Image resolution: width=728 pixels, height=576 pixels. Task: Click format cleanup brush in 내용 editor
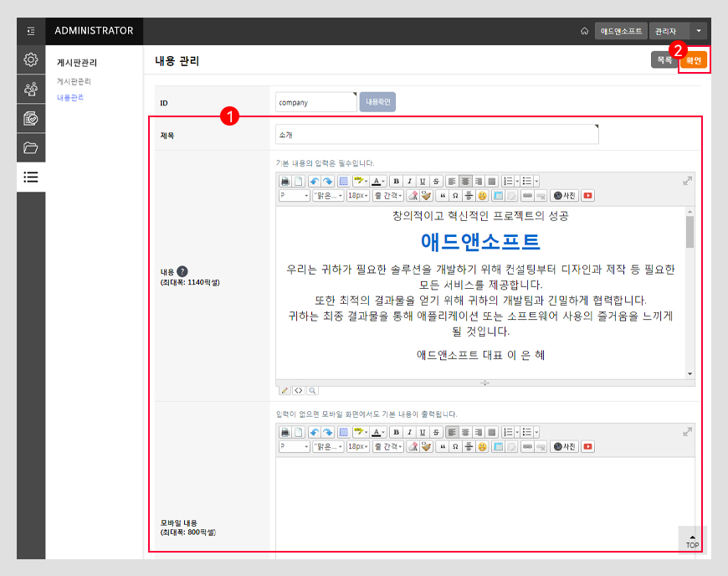pyautogui.click(x=426, y=196)
